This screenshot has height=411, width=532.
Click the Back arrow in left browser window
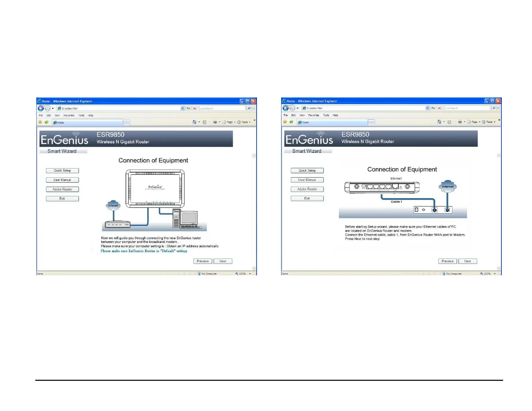41,108
